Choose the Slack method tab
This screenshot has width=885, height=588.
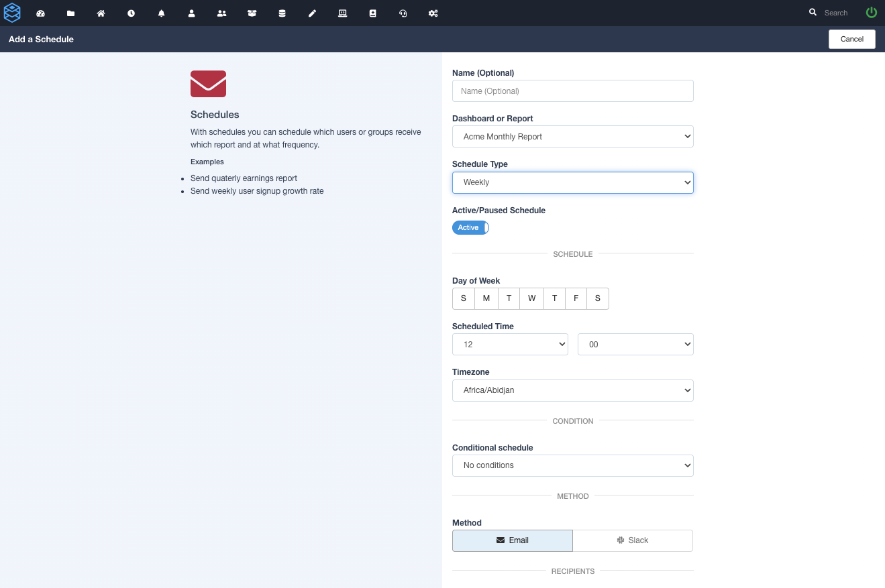(x=632, y=540)
